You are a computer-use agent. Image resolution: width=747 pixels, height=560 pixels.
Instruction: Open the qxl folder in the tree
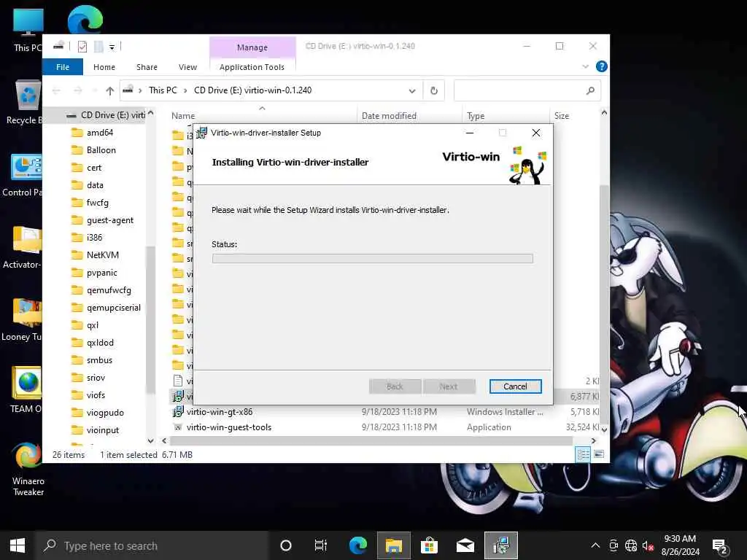[93, 325]
